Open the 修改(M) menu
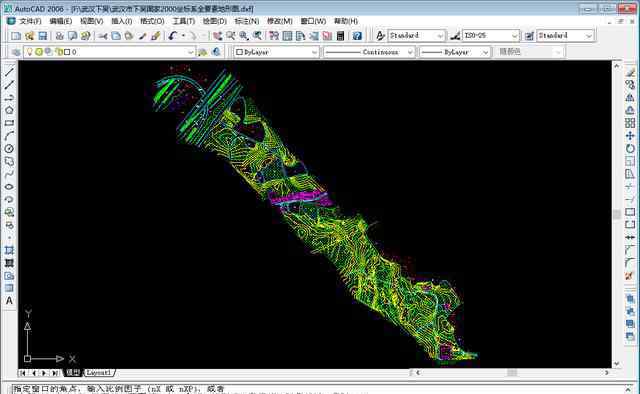The image size is (640, 394). click(x=280, y=21)
